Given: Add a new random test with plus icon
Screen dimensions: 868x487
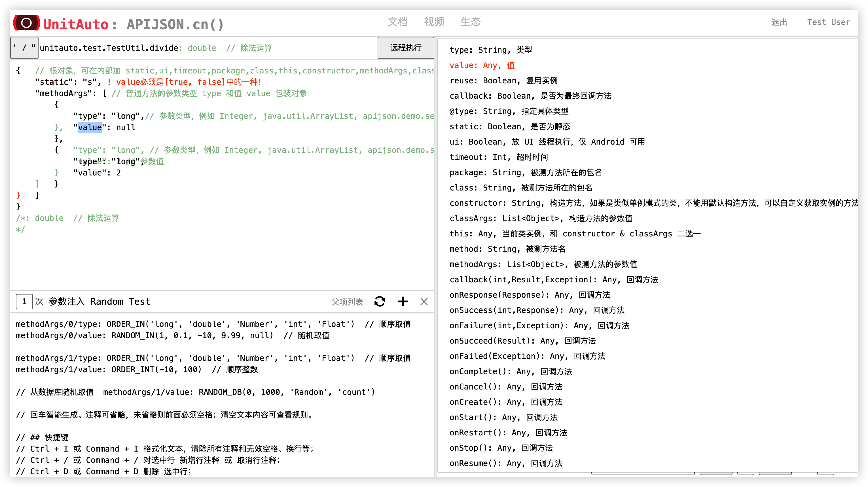Looking at the screenshot, I should (x=403, y=301).
